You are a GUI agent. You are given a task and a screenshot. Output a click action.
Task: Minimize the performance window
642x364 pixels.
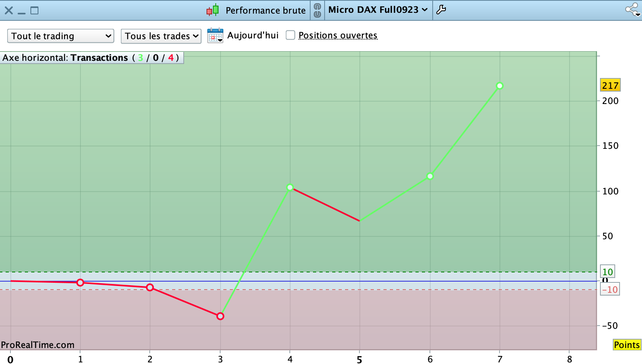tap(22, 13)
